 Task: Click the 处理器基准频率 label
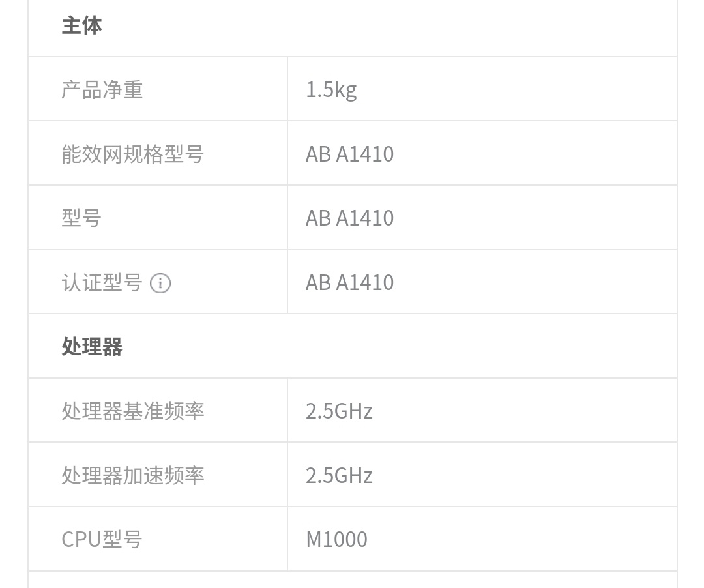(x=133, y=411)
